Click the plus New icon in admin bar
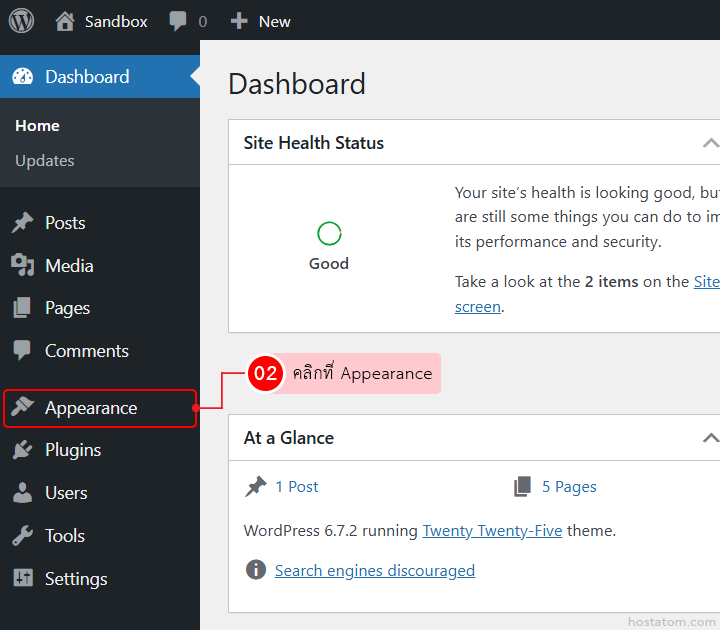This screenshot has width=720, height=630. pyautogui.click(x=239, y=21)
